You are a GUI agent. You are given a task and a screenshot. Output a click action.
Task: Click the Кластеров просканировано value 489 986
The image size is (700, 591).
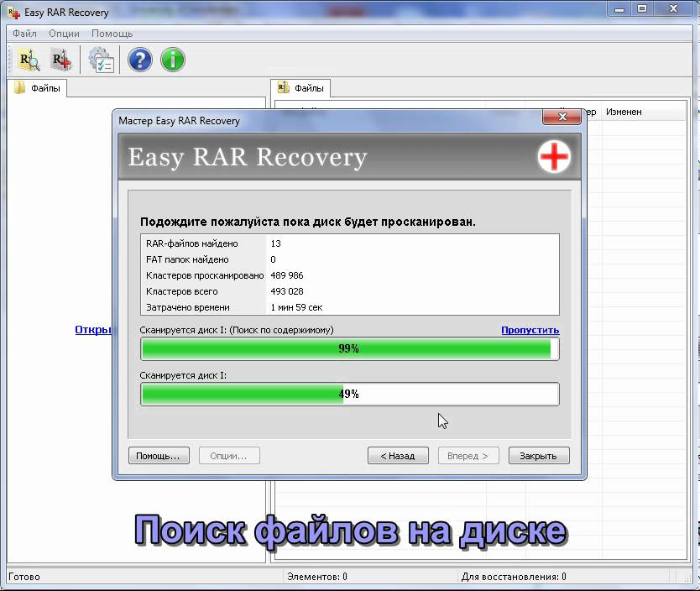point(286,275)
